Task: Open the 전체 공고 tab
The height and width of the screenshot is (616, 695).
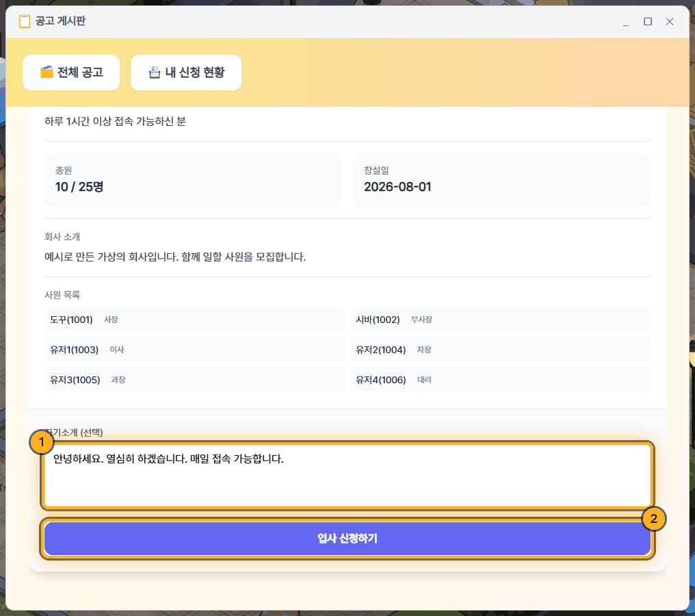Action: point(71,73)
